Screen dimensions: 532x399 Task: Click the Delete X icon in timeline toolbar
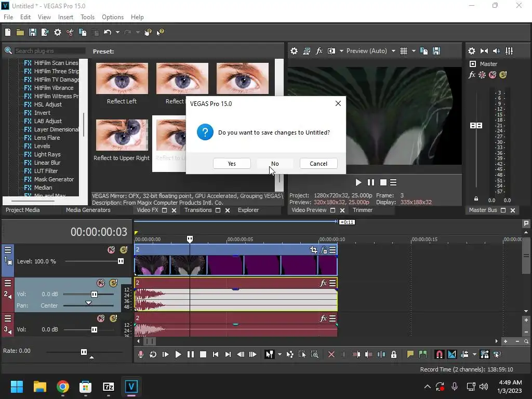[x=331, y=354]
